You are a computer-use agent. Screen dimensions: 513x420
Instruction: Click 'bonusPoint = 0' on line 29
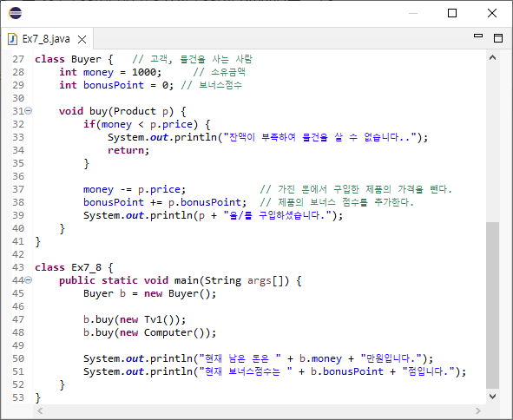pos(126,85)
